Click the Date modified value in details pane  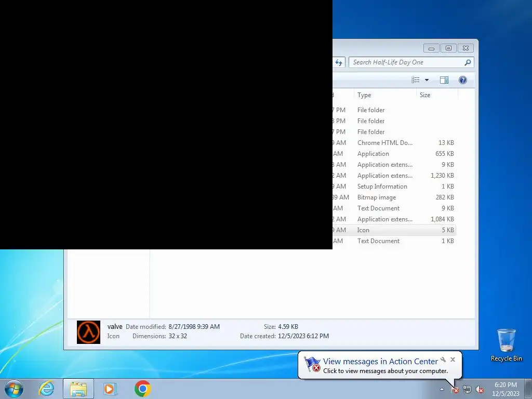click(x=194, y=327)
